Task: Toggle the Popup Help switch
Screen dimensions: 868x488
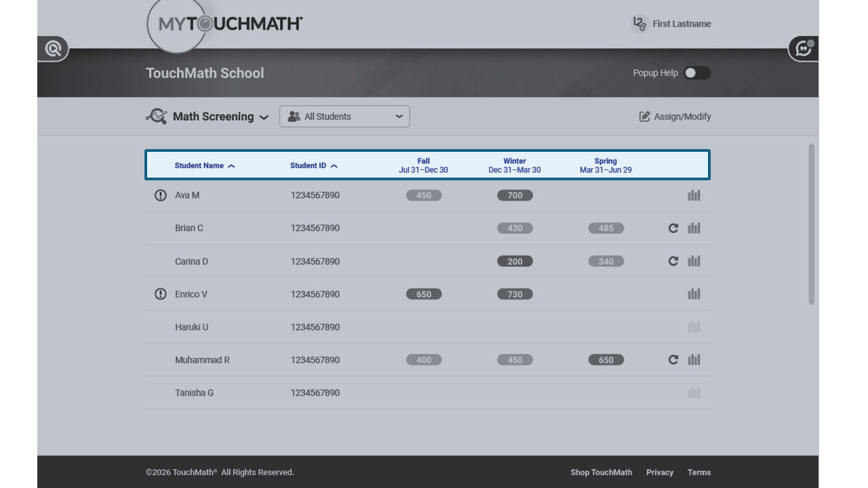Action: [697, 73]
